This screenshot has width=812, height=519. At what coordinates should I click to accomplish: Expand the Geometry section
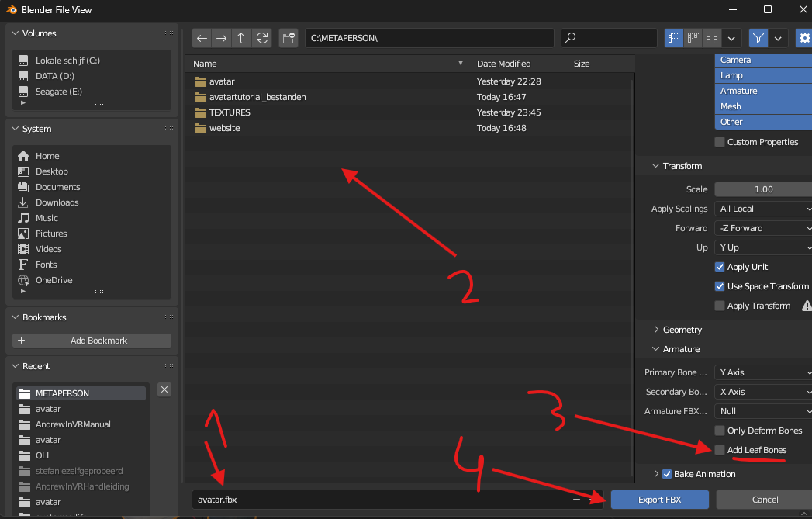coord(682,330)
